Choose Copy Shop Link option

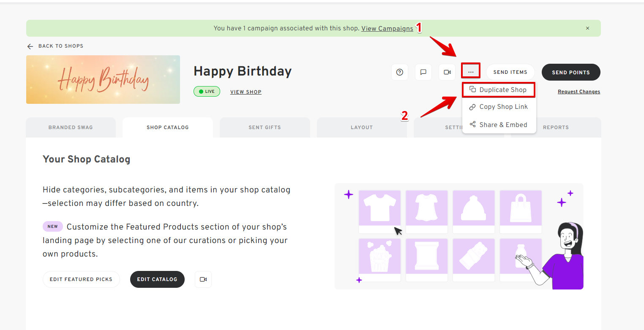[x=499, y=107]
